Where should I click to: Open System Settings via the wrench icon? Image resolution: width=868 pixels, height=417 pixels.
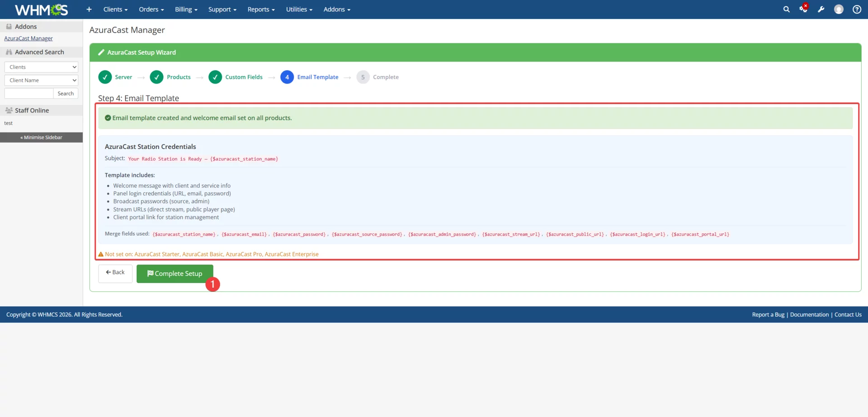pos(821,9)
